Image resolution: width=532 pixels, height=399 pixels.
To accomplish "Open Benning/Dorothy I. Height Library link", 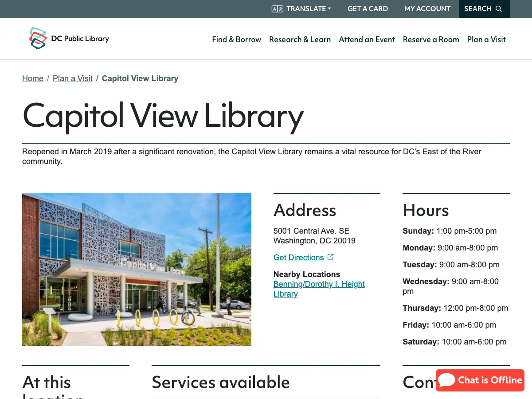I will pyautogui.click(x=319, y=289).
